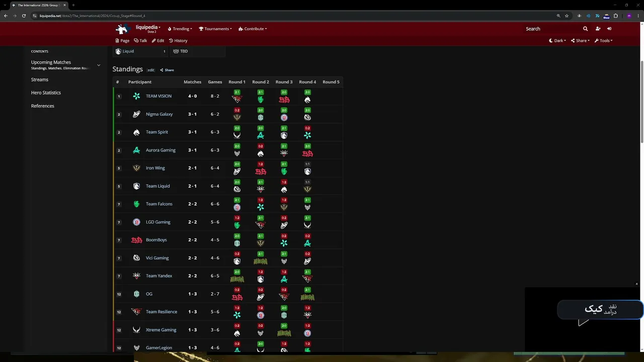Image resolution: width=644 pixels, height=362 pixels.
Task: Open the History tab
Action: [178, 41]
